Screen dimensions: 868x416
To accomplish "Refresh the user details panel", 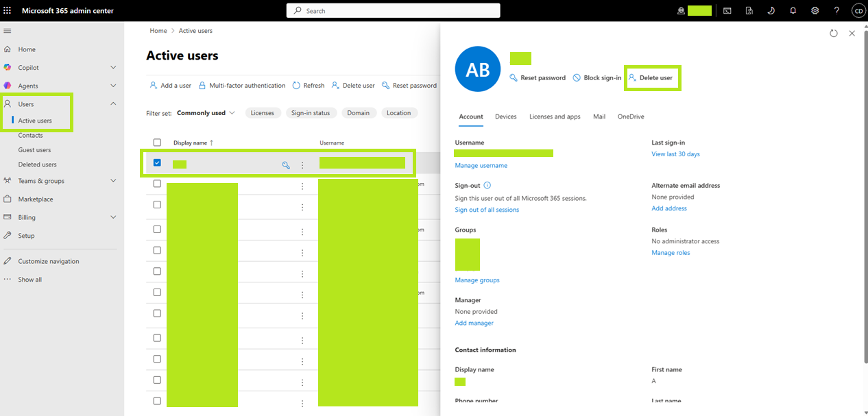I will tap(834, 33).
